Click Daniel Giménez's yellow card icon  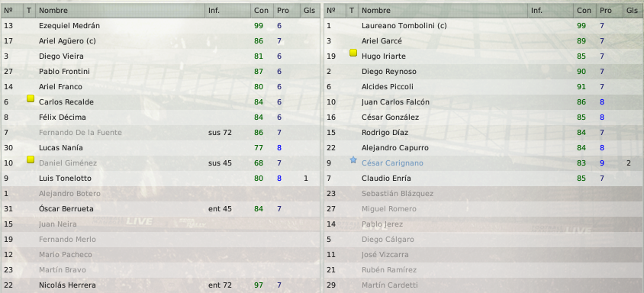coord(31,159)
